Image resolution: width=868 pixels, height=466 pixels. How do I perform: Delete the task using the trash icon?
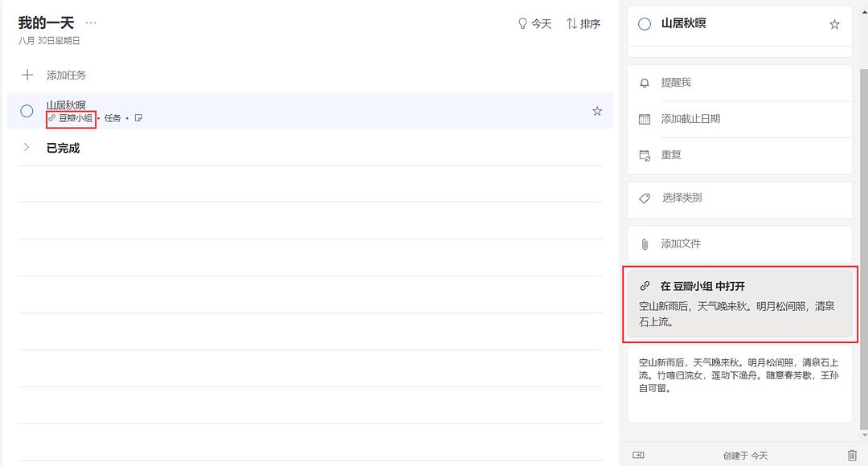[x=852, y=455]
